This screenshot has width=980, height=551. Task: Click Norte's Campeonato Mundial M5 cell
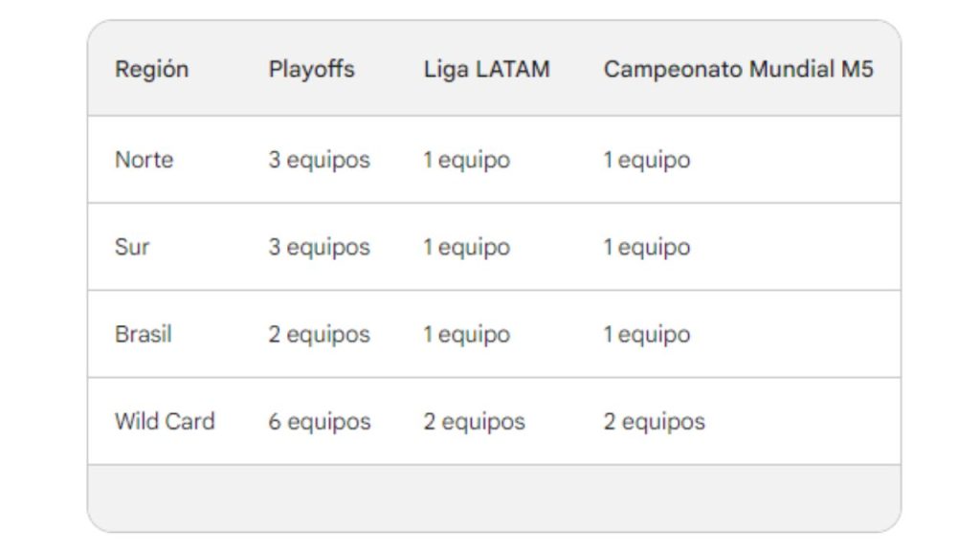pyautogui.click(x=647, y=160)
